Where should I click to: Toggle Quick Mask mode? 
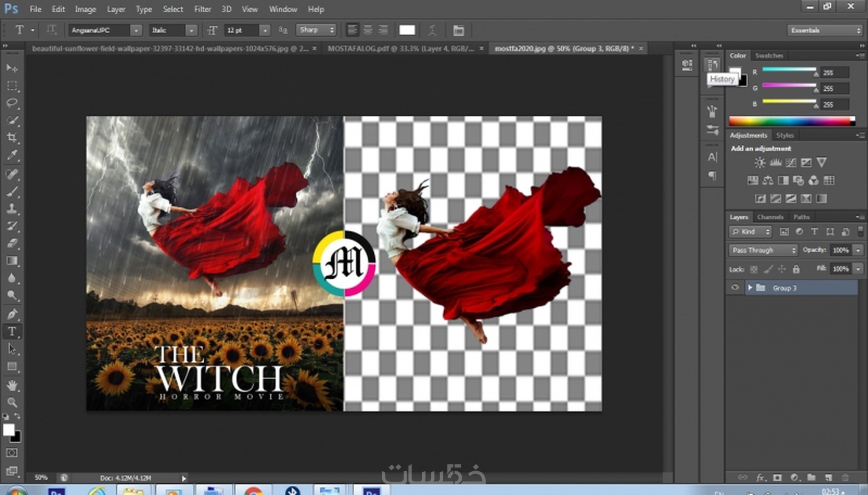pyautogui.click(x=12, y=453)
